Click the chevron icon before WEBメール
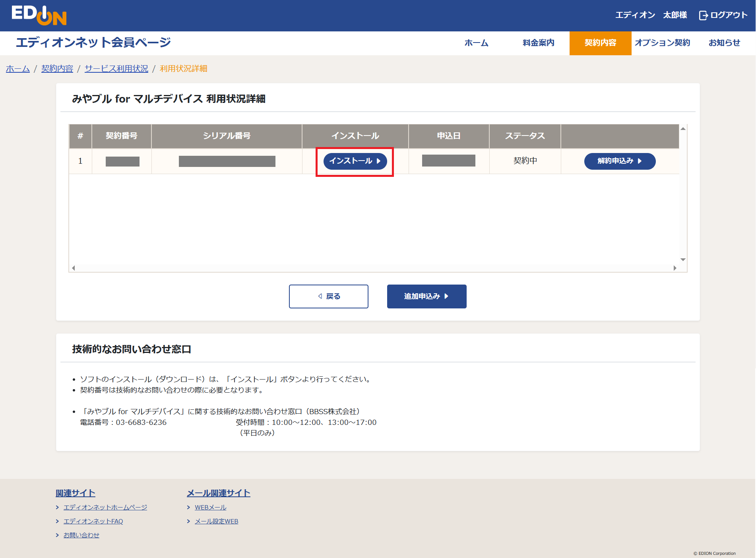Viewport: 756px width, 558px height. coord(188,507)
